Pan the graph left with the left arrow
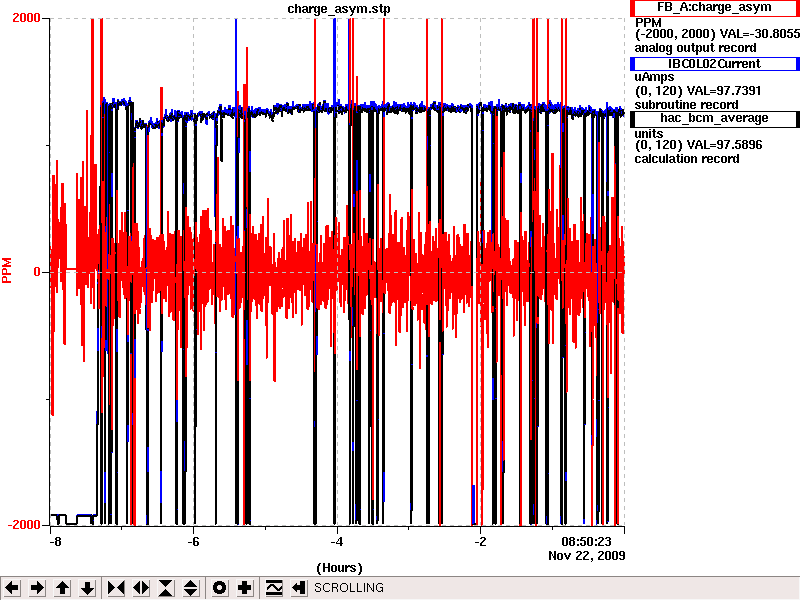Viewport: 800px width, 600px height. pyautogui.click(x=12, y=588)
